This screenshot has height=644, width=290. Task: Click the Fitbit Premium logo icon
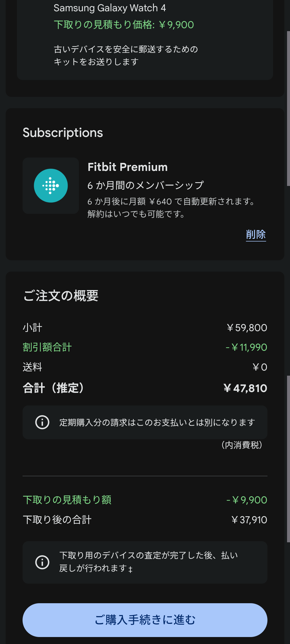coord(51,186)
